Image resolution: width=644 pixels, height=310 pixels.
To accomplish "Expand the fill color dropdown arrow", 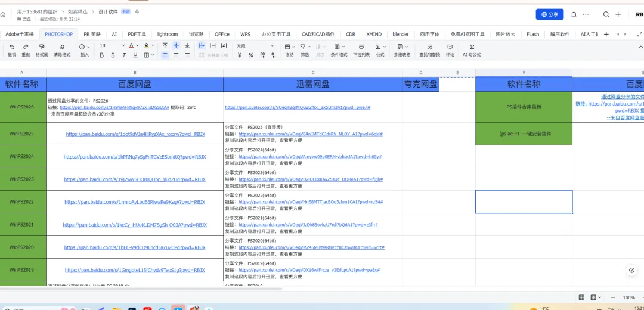I will tap(153, 45).
